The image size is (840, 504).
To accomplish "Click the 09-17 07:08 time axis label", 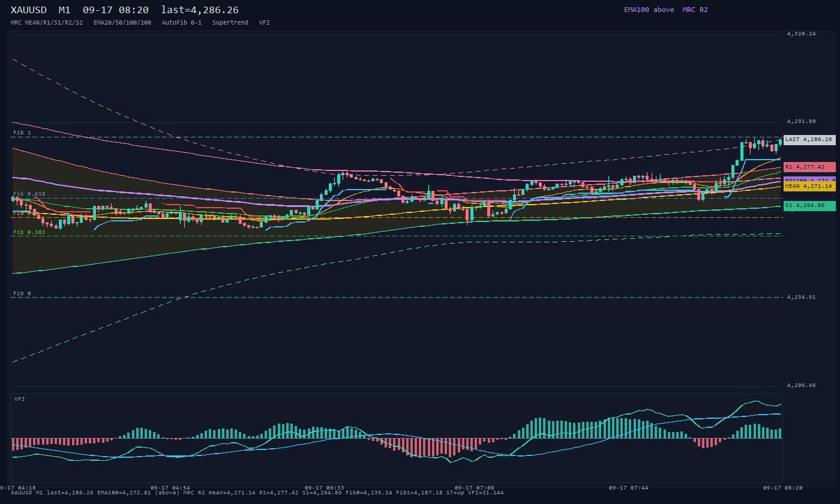I will [x=475, y=488].
